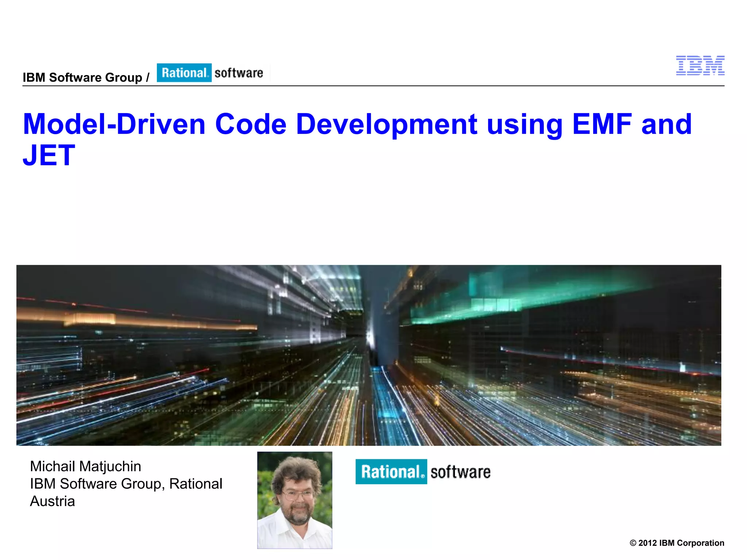Viewport: 747px width, 560px height.
Task: Click the 'Austria' text line
Action: pyautogui.click(x=53, y=501)
